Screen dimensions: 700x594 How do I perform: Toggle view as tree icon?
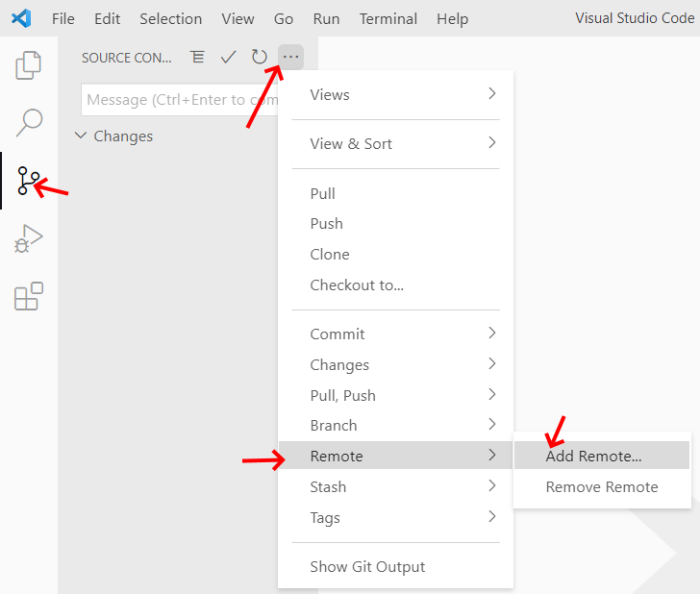coord(198,58)
